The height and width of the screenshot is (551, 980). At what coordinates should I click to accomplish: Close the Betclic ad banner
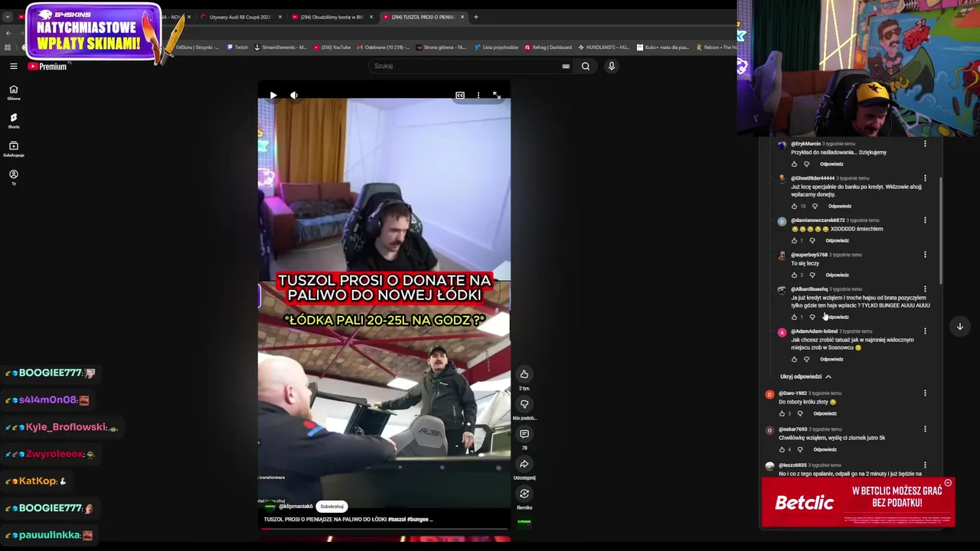pyautogui.click(x=948, y=483)
